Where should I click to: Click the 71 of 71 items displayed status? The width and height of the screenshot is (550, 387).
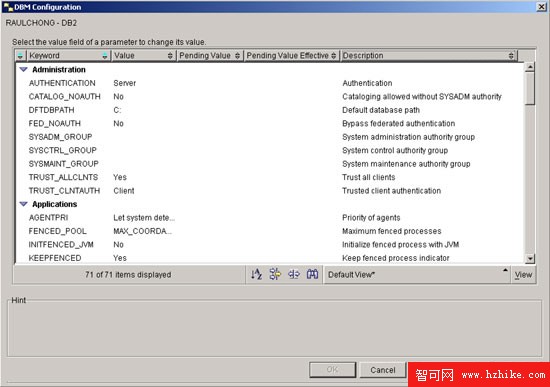[x=128, y=275]
